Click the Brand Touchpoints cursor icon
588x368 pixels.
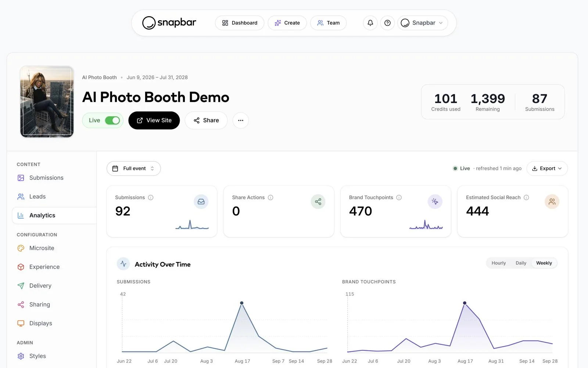(435, 202)
